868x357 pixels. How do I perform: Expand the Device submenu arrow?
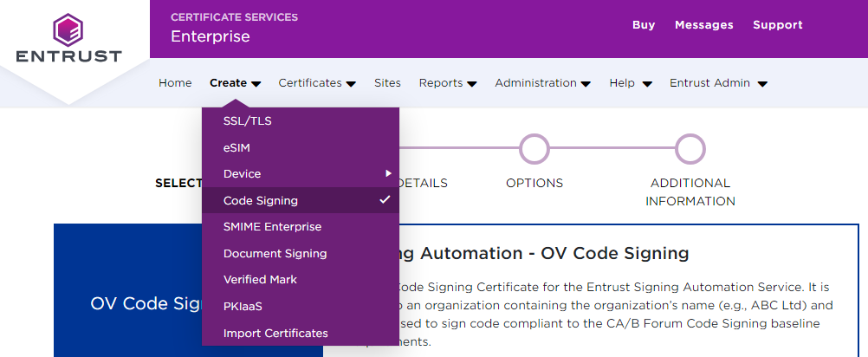[388, 174]
